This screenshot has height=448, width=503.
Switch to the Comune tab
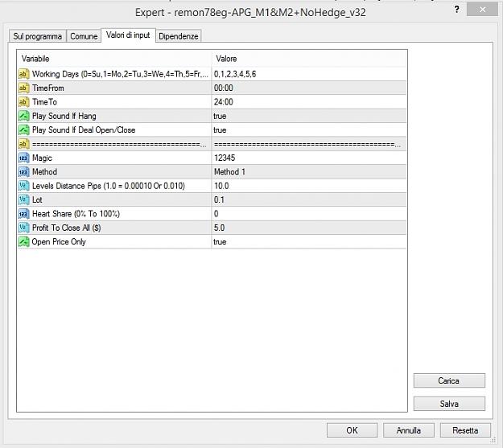click(84, 36)
